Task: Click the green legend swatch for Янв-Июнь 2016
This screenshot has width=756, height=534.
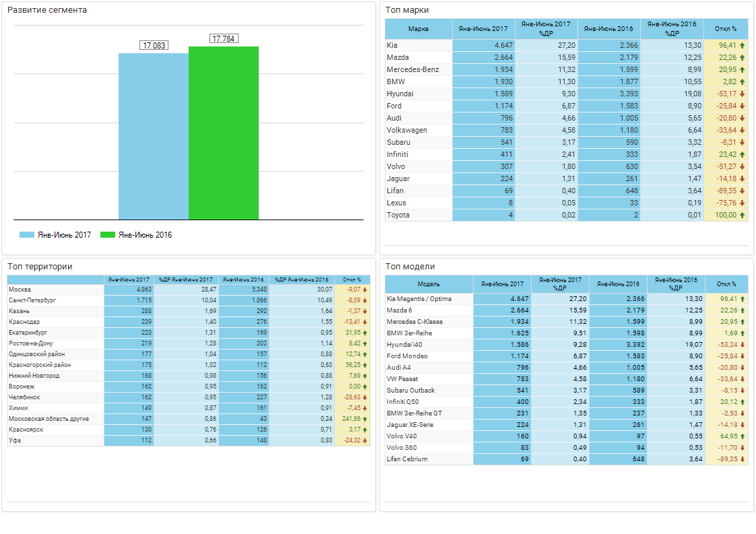Action: tap(108, 235)
